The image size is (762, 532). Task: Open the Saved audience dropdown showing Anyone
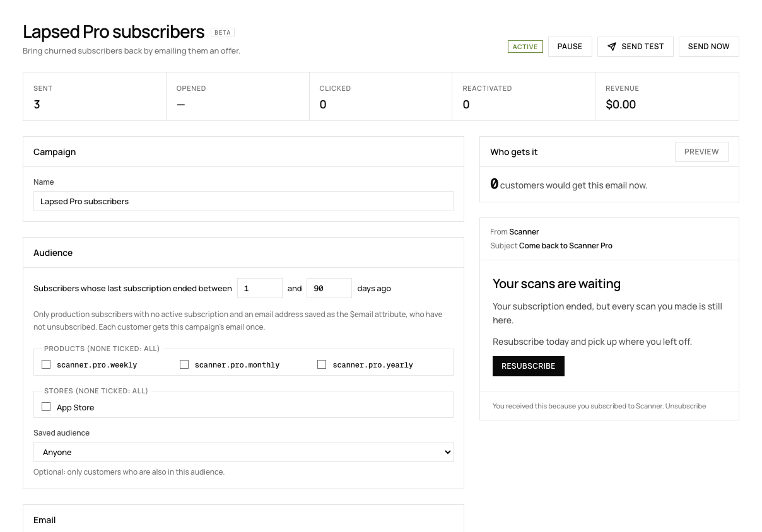pyautogui.click(x=243, y=452)
